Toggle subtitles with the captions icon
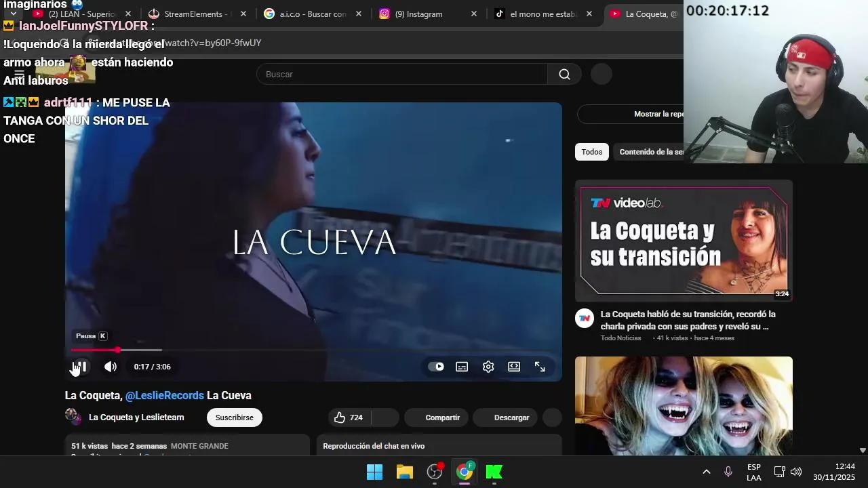Viewport: 868px width, 488px height. (462, 367)
